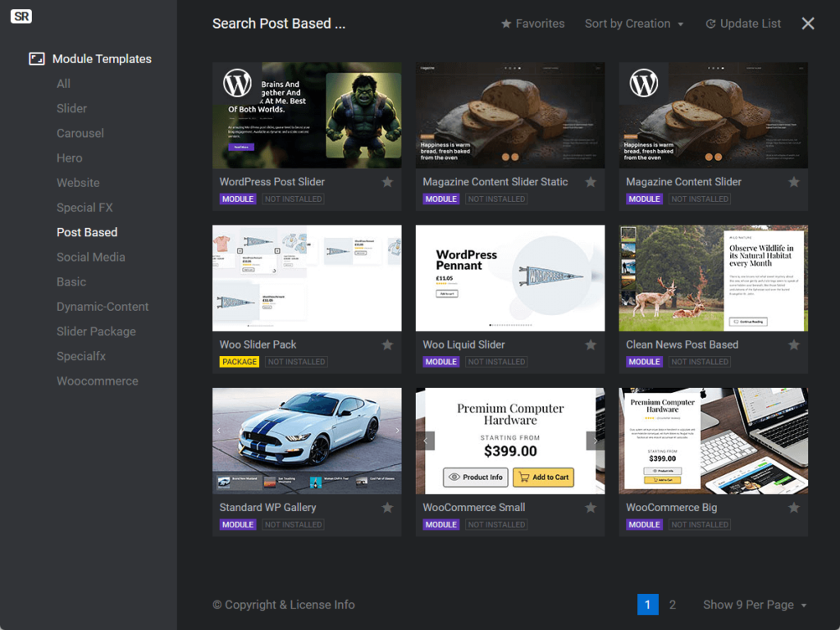Add WooCommerce Big to favorites
Image resolution: width=840 pixels, height=630 pixels.
coord(794,508)
